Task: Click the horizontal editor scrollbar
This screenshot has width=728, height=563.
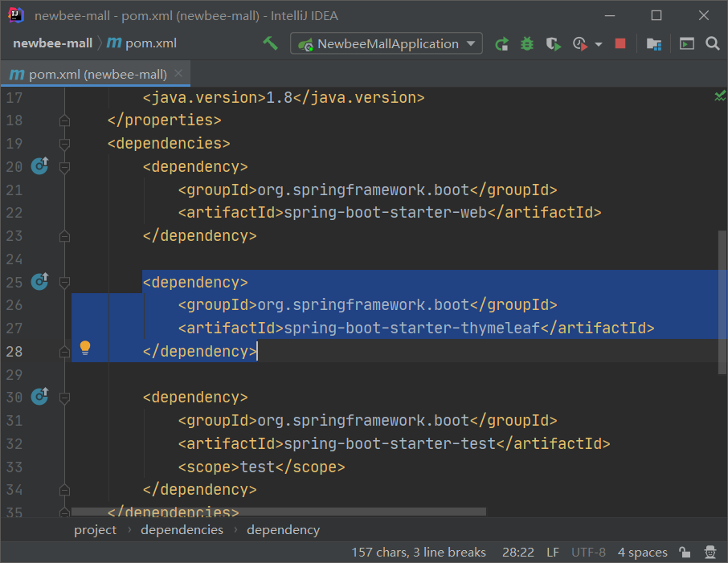Action: [x=279, y=512]
